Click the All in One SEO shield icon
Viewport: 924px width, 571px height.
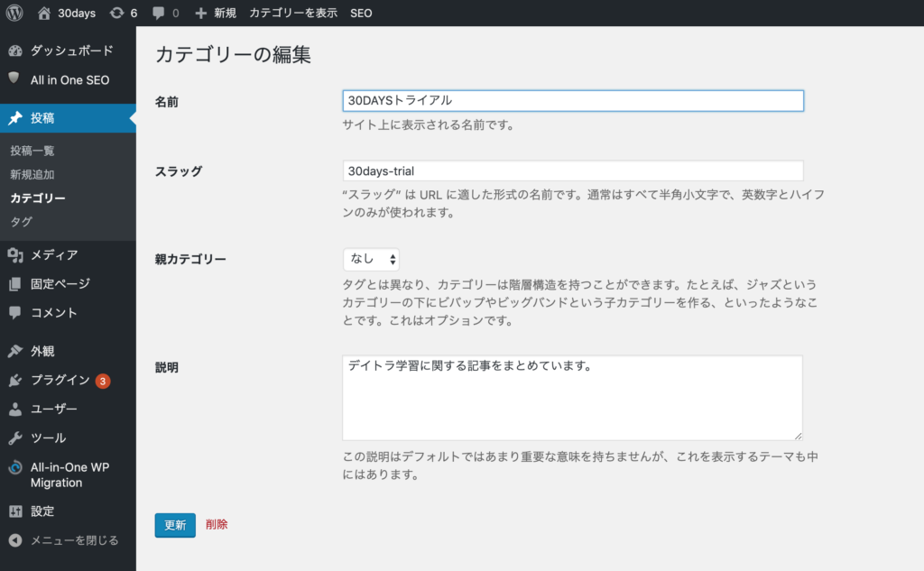click(x=14, y=79)
